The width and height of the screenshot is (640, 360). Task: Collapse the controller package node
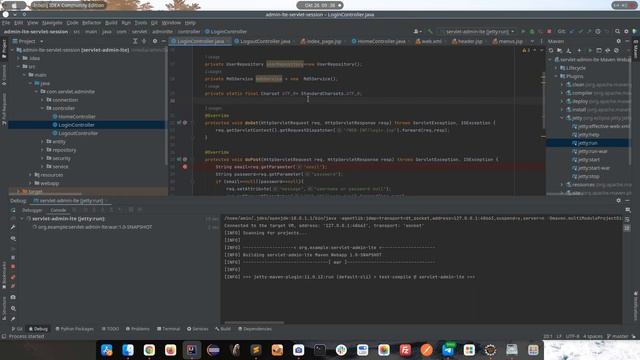(42, 108)
